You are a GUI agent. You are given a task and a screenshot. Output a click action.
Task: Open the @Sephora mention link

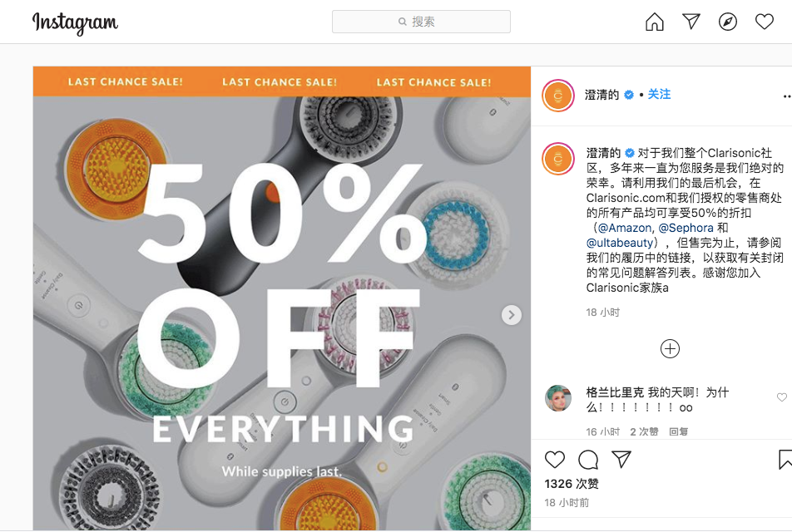[x=686, y=228]
